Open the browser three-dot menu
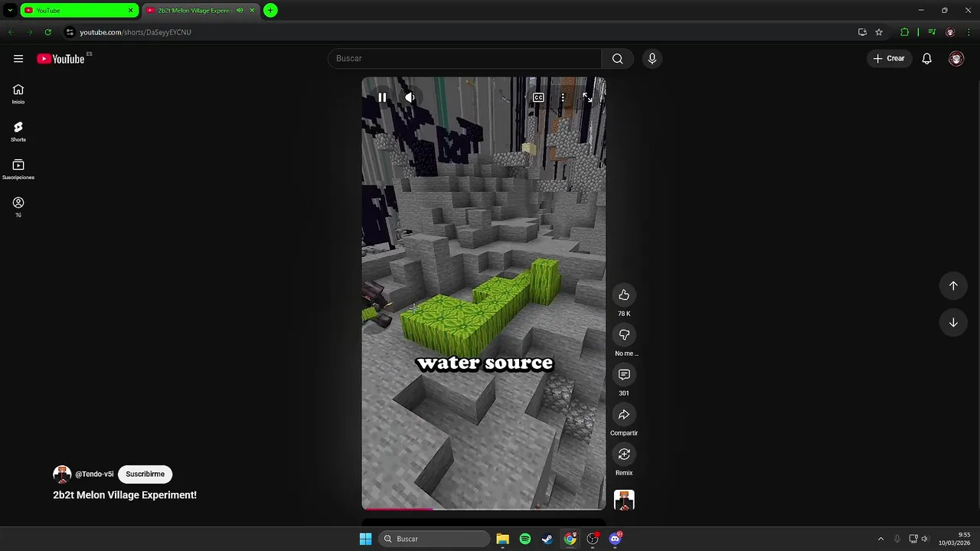The image size is (980, 551). click(x=969, y=32)
